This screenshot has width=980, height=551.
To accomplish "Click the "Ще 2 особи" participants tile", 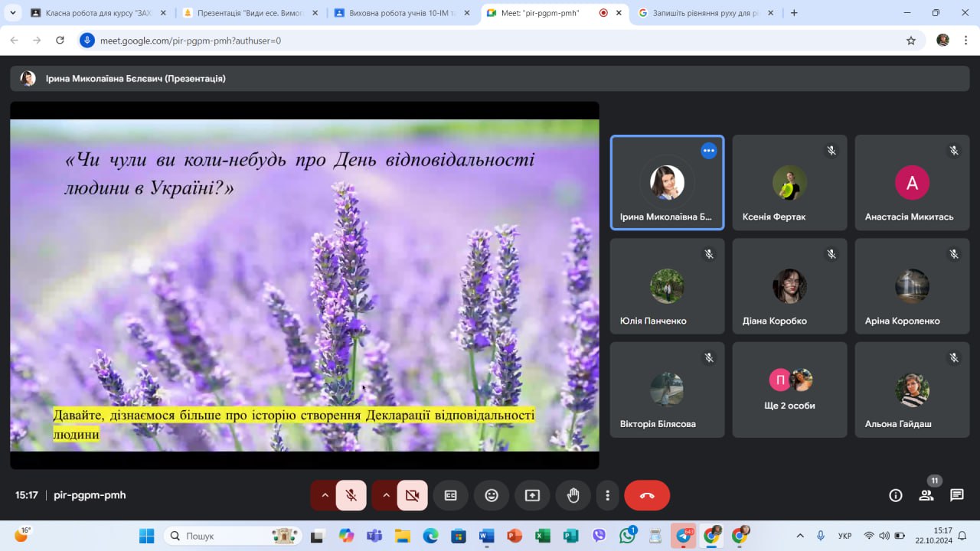I will click(x=789, y=390).
